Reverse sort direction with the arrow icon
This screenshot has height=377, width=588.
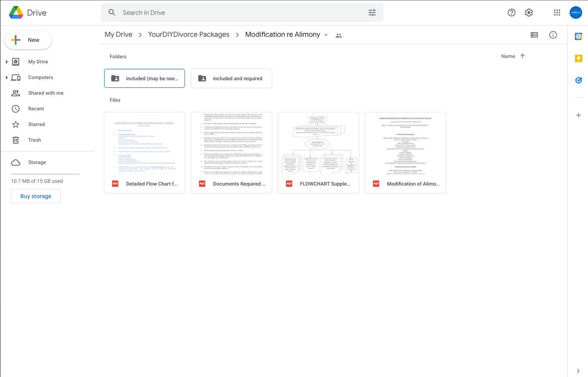523,56
